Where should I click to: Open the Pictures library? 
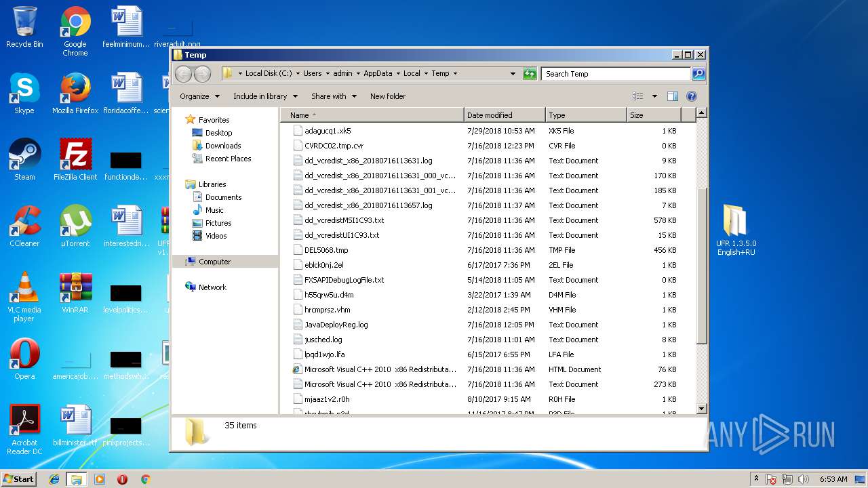(218, 223)
